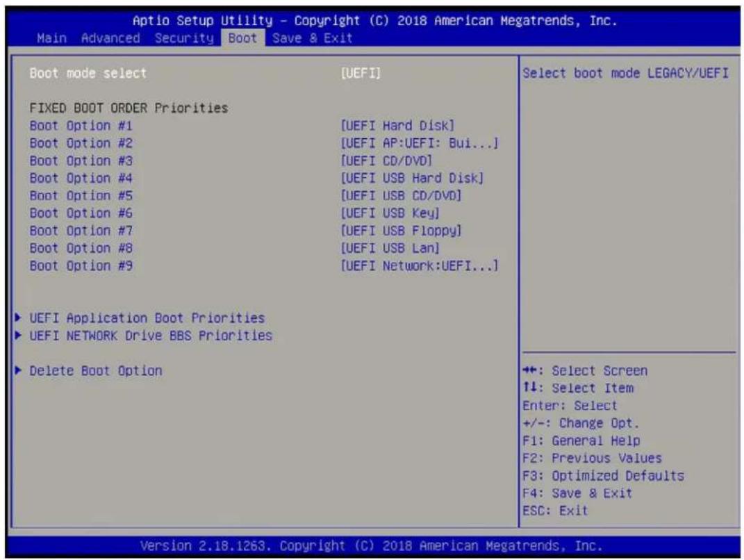
Task: Click the +/-: Change Opt. hint
Action: point(581,423)
